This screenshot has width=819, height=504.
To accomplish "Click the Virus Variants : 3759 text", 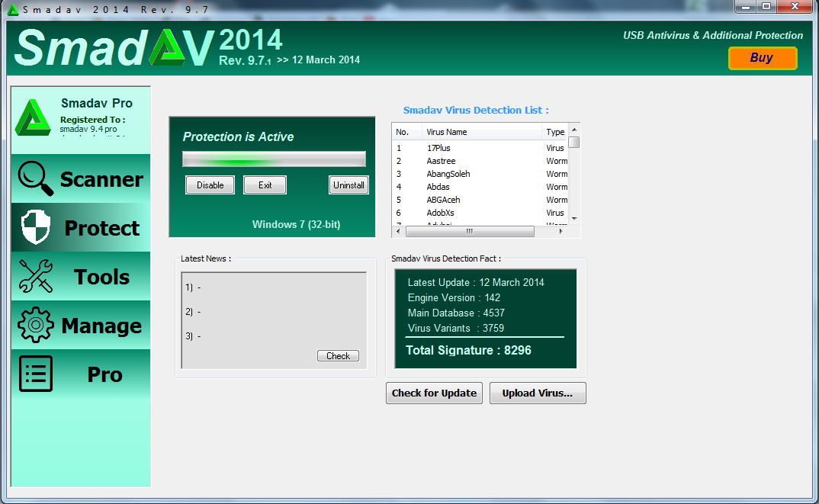I will click(x=456, y=328).
